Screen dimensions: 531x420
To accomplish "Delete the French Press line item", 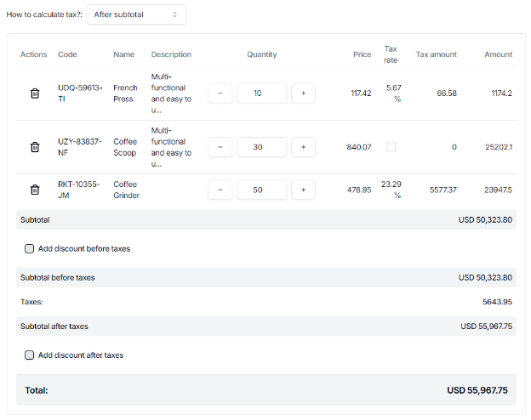I will pyautogui.click(x=35, y=94).
